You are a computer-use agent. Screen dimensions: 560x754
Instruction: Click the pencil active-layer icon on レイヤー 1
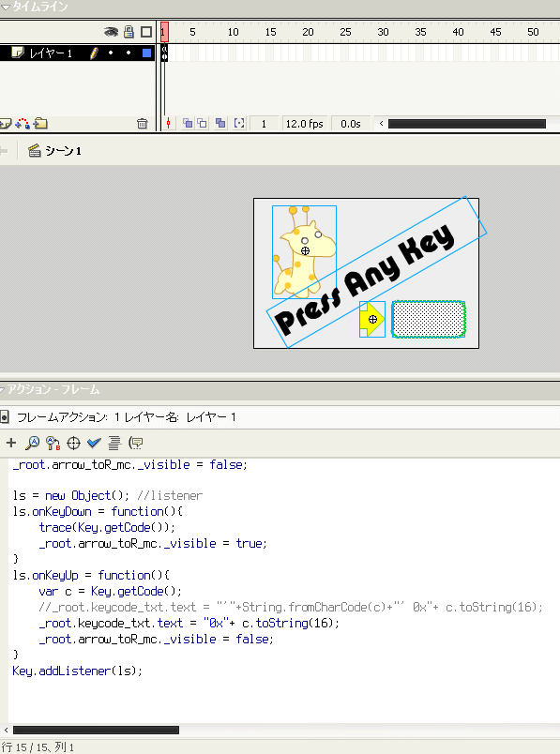tap(94, 53)
